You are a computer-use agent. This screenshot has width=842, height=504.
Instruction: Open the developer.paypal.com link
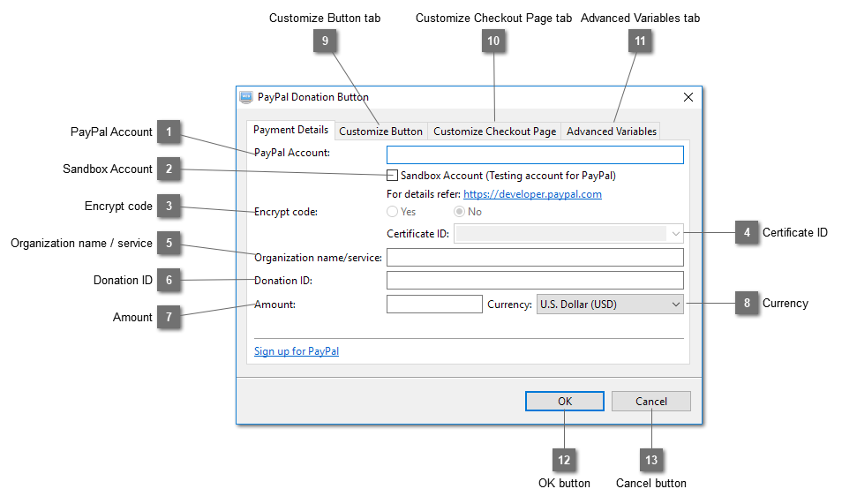(x=532, y=194)
